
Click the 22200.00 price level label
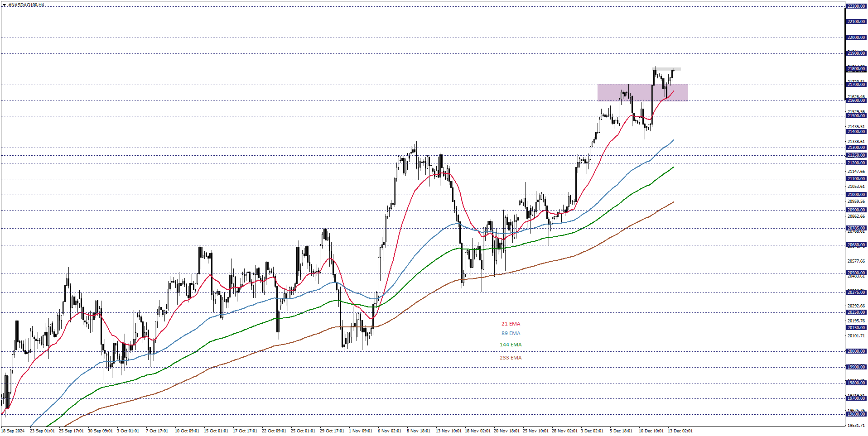coord(856,6)
